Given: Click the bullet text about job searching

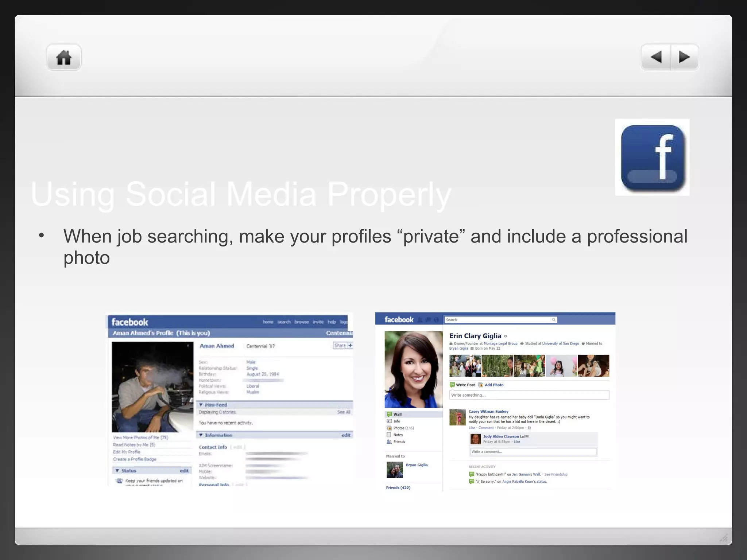Looking at the screenshot, I should tap(375, 247).
